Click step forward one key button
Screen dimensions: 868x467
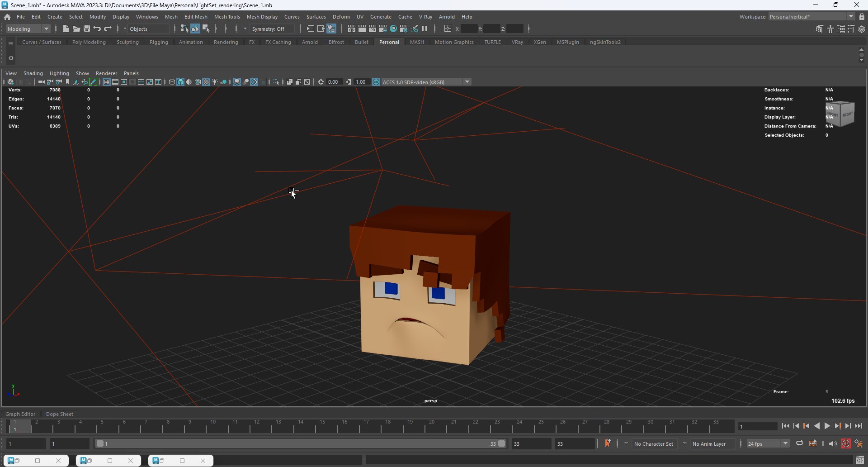(837, 426)
